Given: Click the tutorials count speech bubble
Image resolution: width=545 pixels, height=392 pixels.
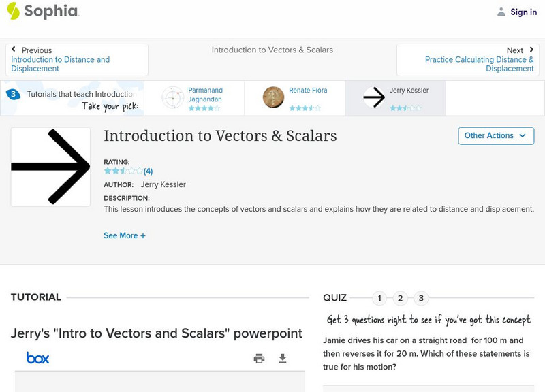Looking at the screenshot, I should 13,95.
